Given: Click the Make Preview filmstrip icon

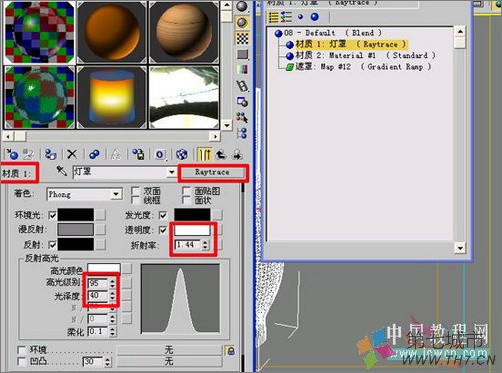Looking at the screenshot, I should (x=242, y=86).
